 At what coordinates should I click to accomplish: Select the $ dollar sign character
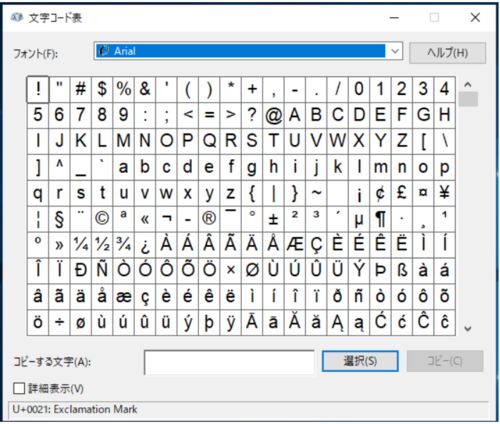click(102, 89)
